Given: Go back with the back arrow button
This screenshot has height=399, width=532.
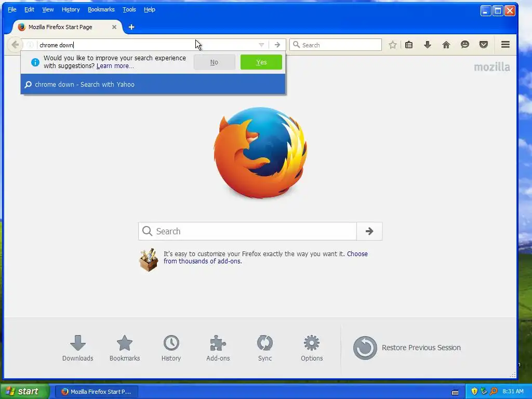Looking at the screenshot, I should pyautogui.click(x=15, y=45).
